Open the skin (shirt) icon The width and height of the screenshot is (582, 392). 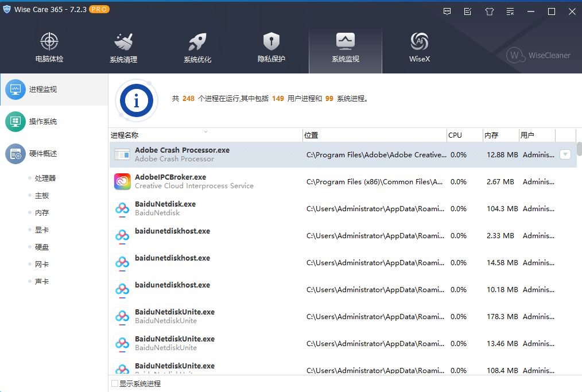(x=489, y=11)
